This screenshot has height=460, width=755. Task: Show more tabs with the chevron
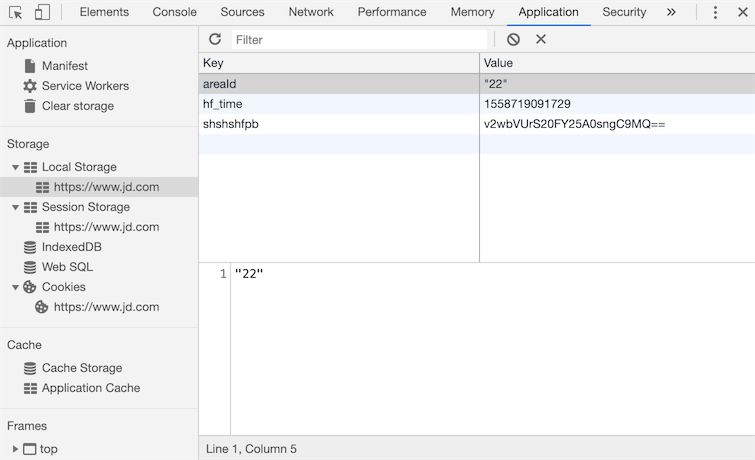[x=671, y=12]
